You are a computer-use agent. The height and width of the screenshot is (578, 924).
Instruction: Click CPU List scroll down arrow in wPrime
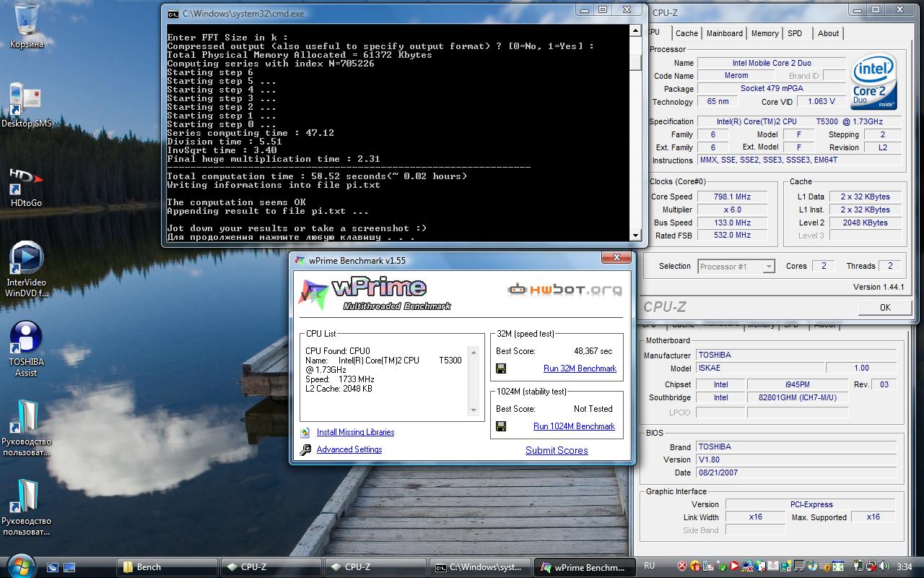pyautogui.click(x=474, y=410)
